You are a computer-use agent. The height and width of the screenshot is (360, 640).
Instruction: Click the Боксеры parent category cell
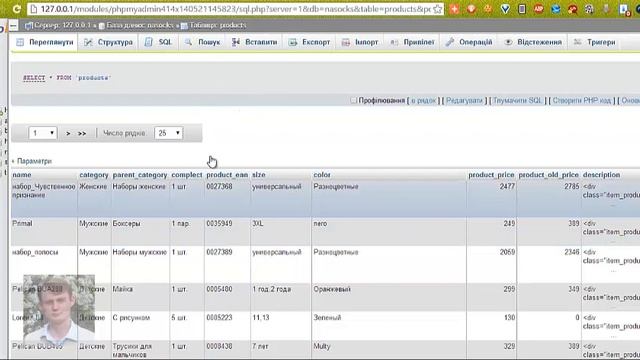point(127,224)
